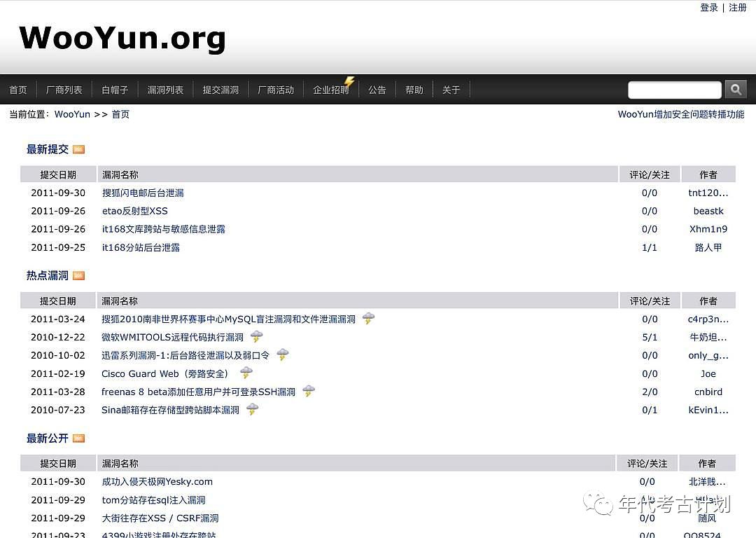Viewport: 756px width, 538px height.
Task: Focus the search input field
Action: pyautogui.click(x=675, y=90)
